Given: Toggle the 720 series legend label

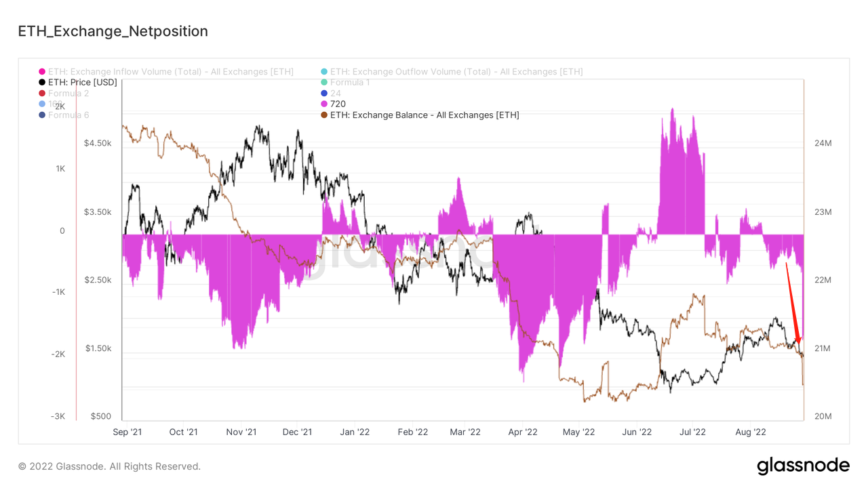Looking at the screenshot, I should [338, 104].
